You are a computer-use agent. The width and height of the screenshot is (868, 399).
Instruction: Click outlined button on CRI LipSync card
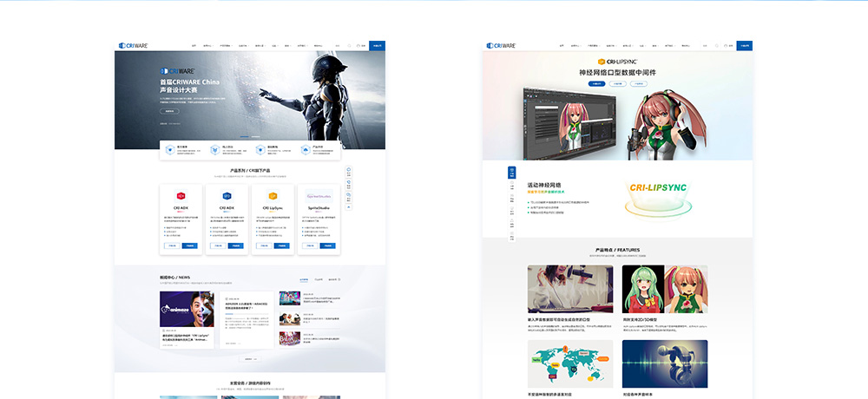tap(265, 245)
